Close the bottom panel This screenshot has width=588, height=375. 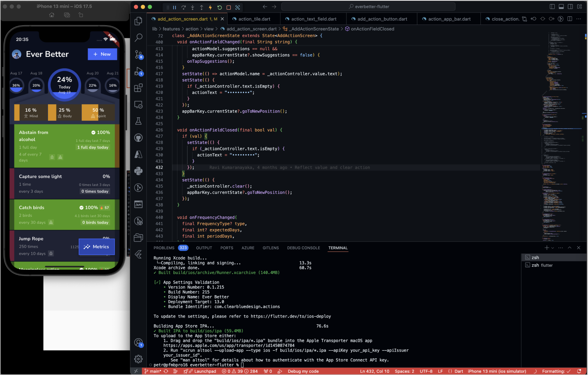pyautogui.click(x=578, y=248)
